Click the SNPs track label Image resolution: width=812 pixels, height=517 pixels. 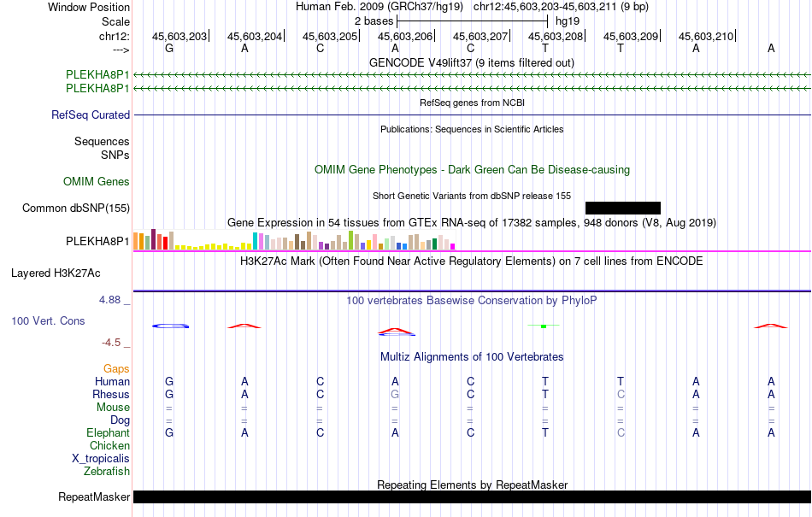click(115, 155)
